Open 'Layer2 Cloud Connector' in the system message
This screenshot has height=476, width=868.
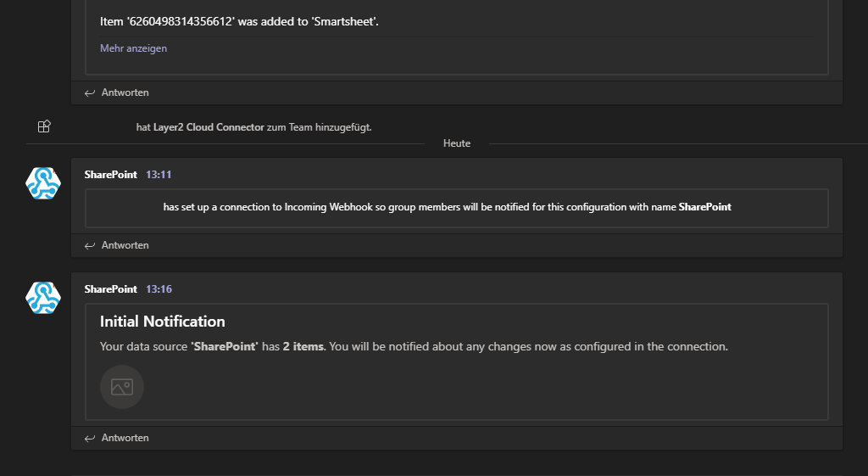pyautogui.click(x=209, y=127)
